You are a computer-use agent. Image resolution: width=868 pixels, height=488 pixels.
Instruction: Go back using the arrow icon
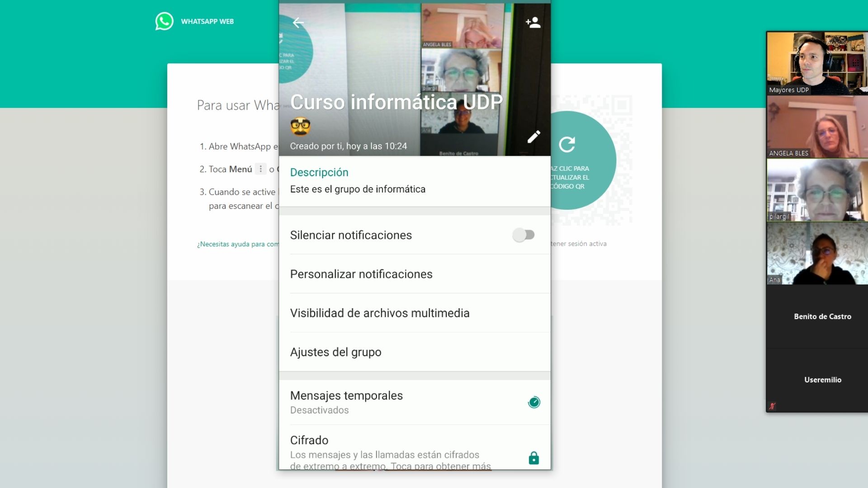point(298,23)
